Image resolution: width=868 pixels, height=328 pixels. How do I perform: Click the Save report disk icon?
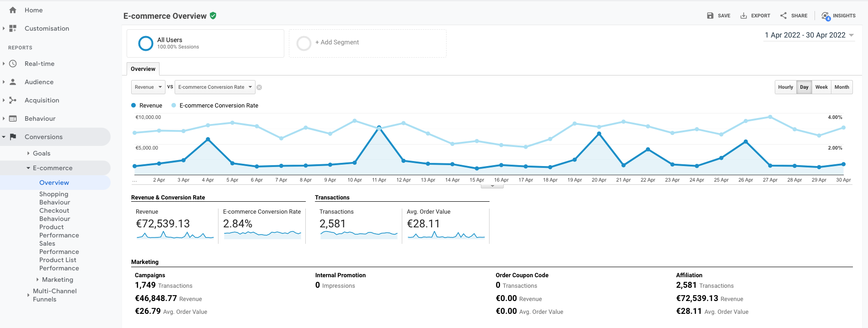(x=710, y=16)
